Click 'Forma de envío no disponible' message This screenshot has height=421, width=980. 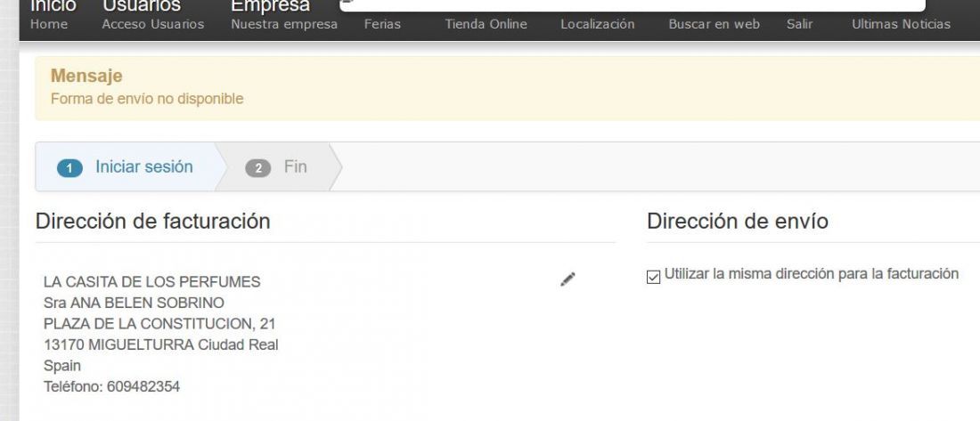point(147,99)
